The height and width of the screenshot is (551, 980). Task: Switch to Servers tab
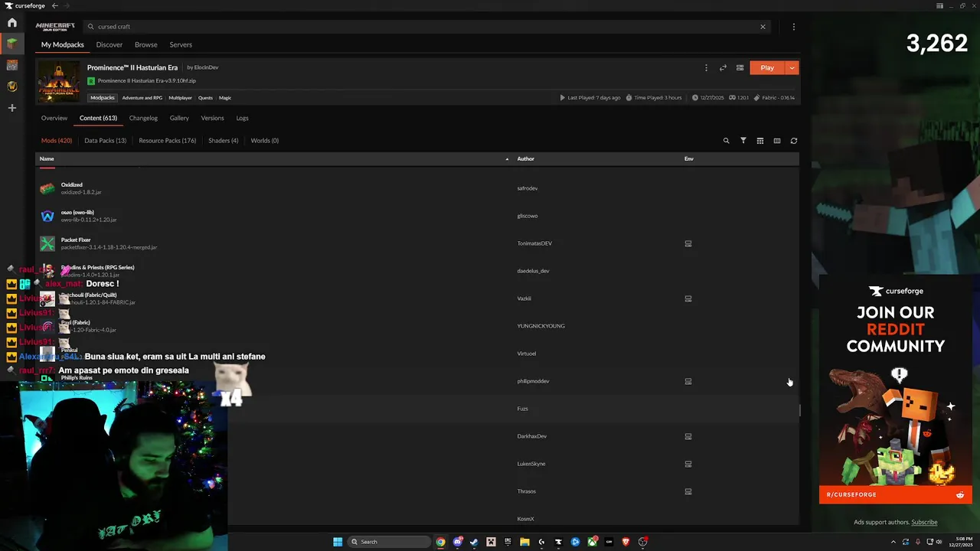pos(181,44)
